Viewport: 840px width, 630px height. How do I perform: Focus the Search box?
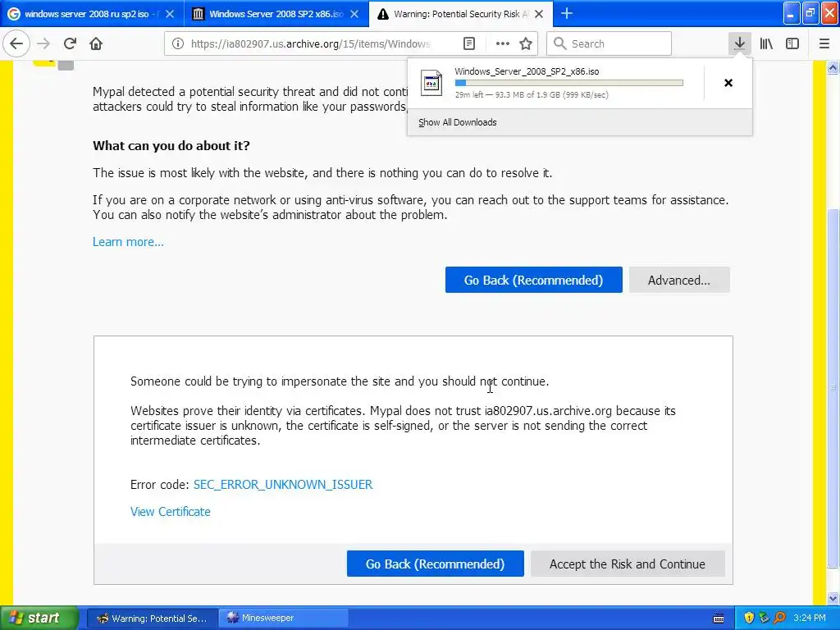609,43
